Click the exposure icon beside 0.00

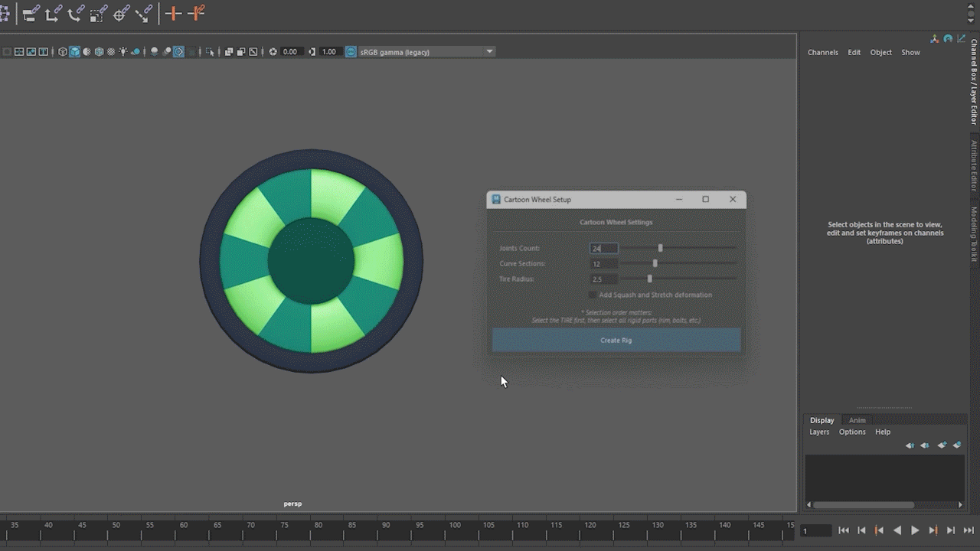[x=273, y=52]
